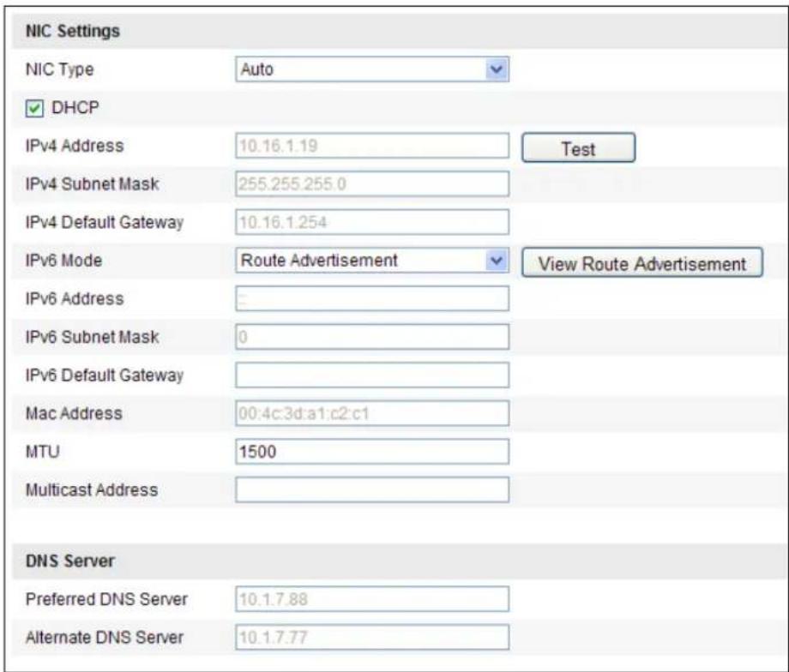Select the IPv4 Subnet Mask label
Screen dimensions: 789x672
92,184
